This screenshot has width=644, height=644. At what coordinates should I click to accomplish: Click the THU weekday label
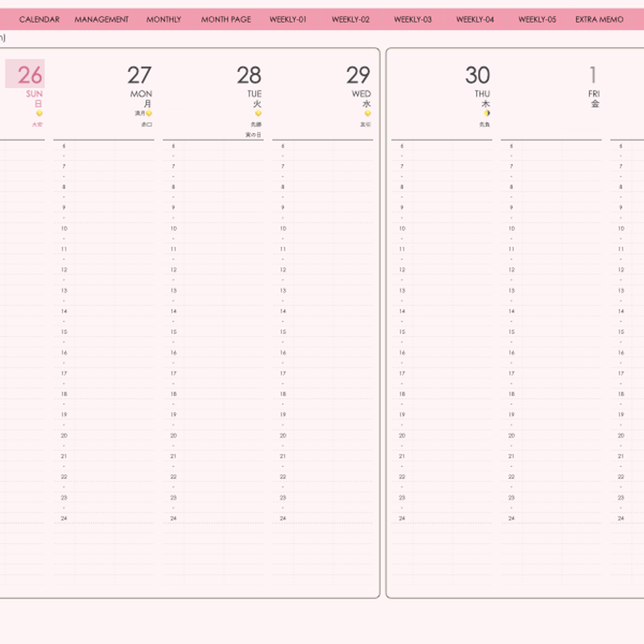pyautogui.click(x=482, y=94)
